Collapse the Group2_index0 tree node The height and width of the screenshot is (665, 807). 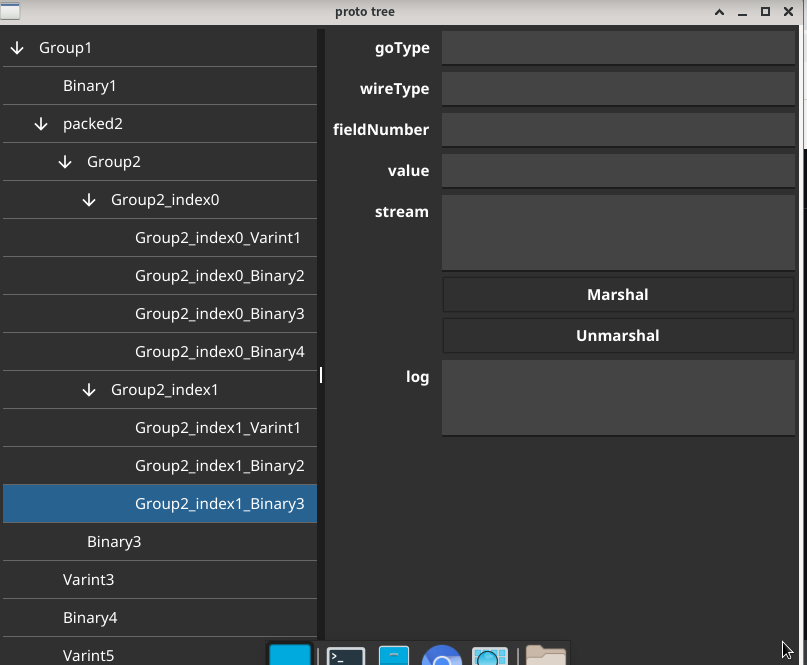88,199
